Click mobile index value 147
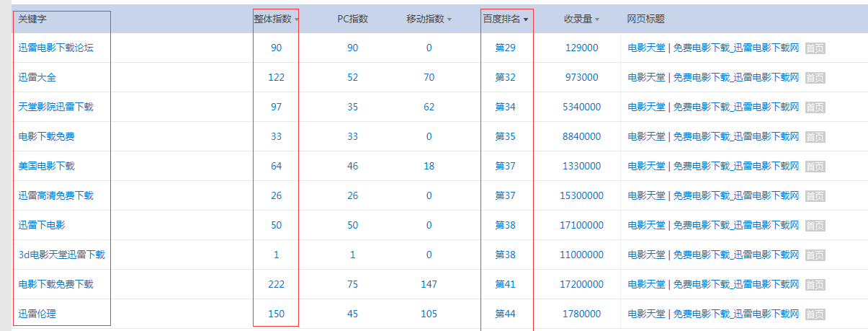This screenshot has width=868, height=331. pos(429,284)
